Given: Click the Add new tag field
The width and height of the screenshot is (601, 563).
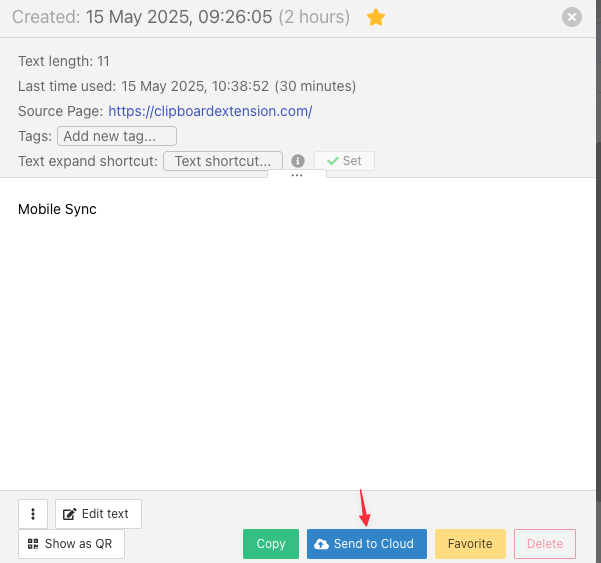Looking at the screenshot, I should click(x=117, y=136).
